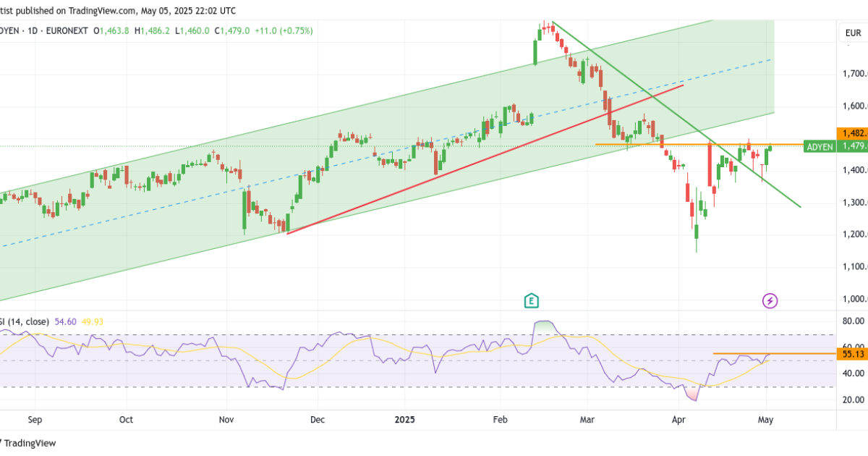Expand the EURONEXT exchange label options
This screenshot has width=868, height=456.
[x=66, y=31]
